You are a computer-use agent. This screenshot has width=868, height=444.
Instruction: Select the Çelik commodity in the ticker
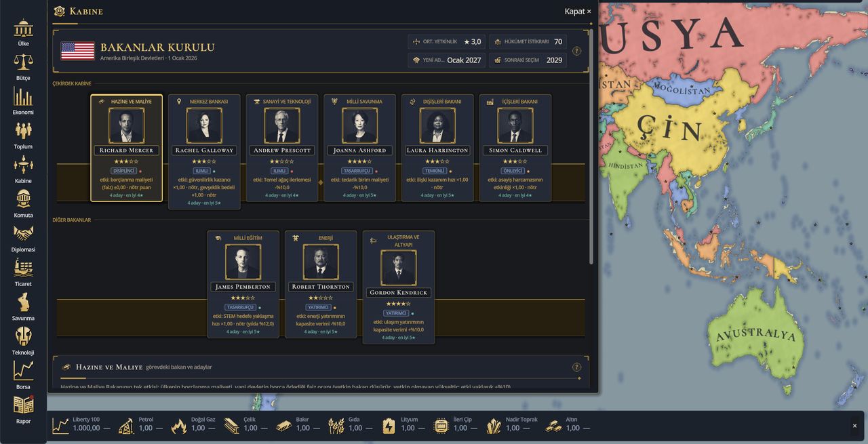(245, 425)
